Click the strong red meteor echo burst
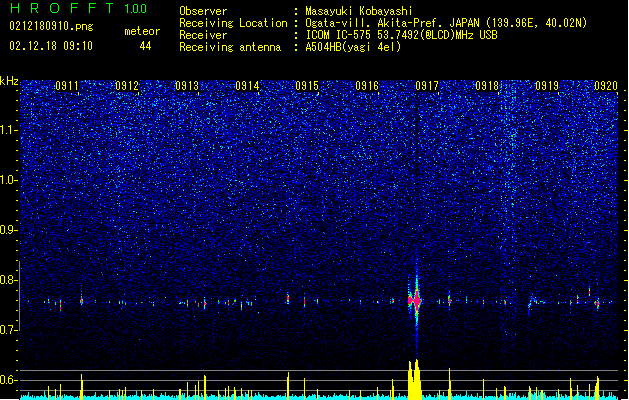Viewport: 629px width, 400px height. point(414,301)
